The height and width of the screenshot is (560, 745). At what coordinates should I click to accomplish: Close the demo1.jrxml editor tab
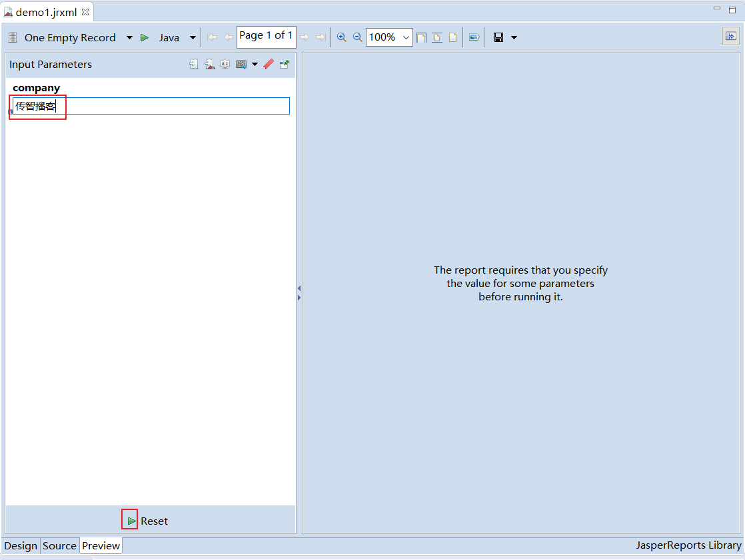click(85, 12)
